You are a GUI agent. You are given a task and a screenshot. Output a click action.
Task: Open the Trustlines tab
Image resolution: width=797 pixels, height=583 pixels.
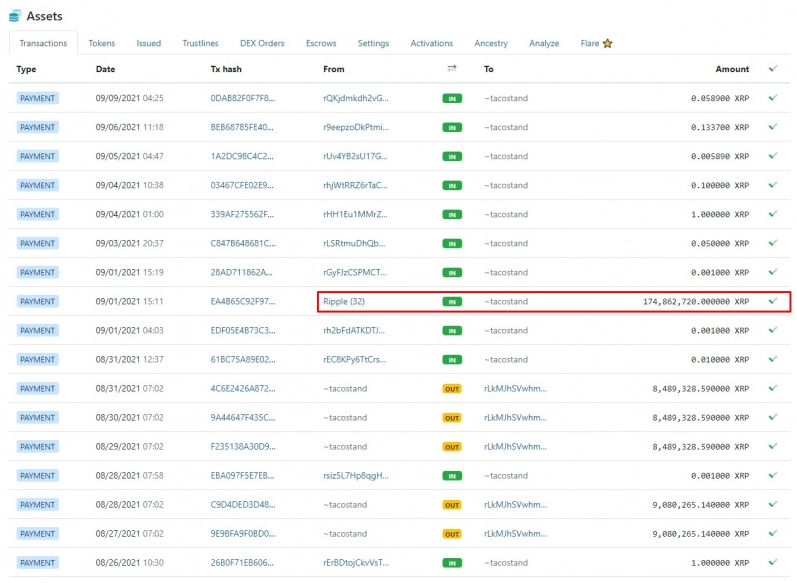click(200, 43)
